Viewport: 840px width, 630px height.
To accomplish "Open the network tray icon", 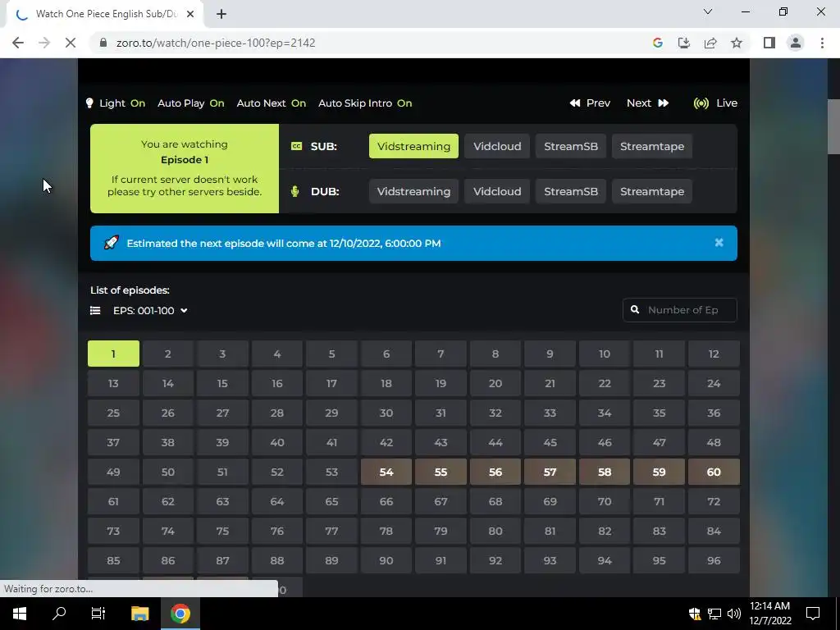I will [x=714, y=614].
